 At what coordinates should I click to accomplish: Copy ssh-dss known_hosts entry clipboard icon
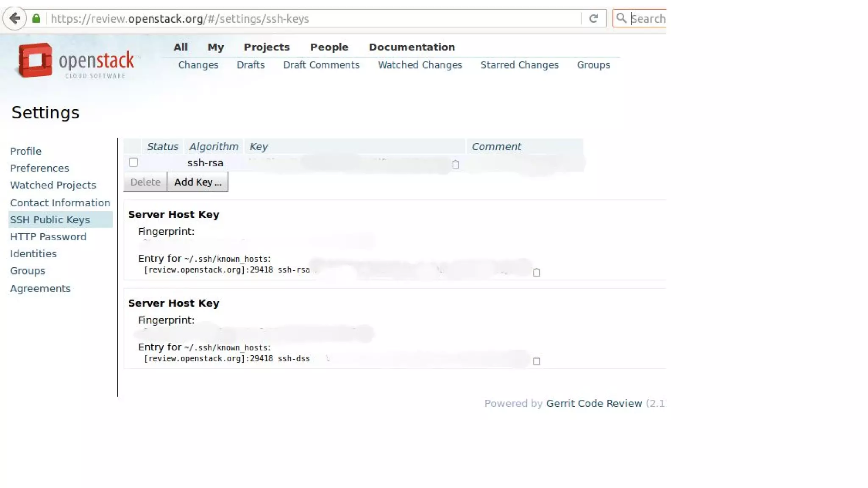click(537, 361)
